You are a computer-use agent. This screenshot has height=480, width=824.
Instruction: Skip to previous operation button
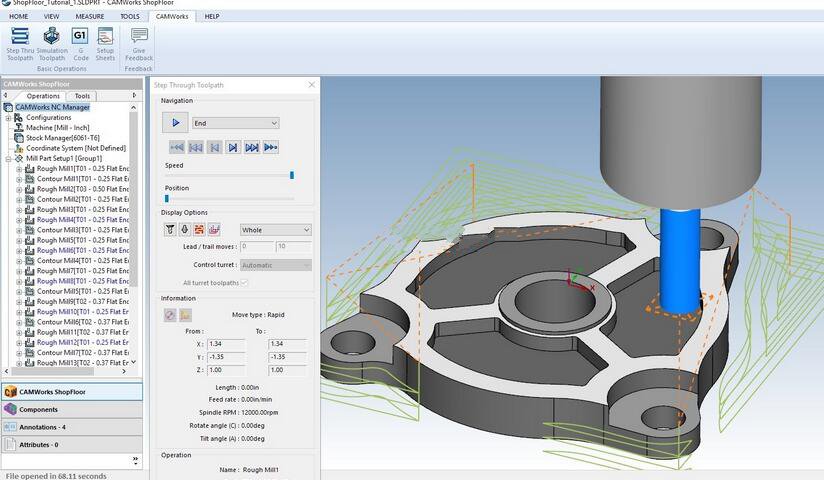pyautogui.click(x=195, y=148)
